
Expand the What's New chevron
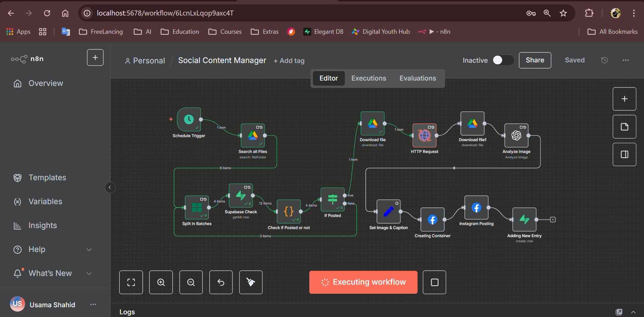(89, 273)
